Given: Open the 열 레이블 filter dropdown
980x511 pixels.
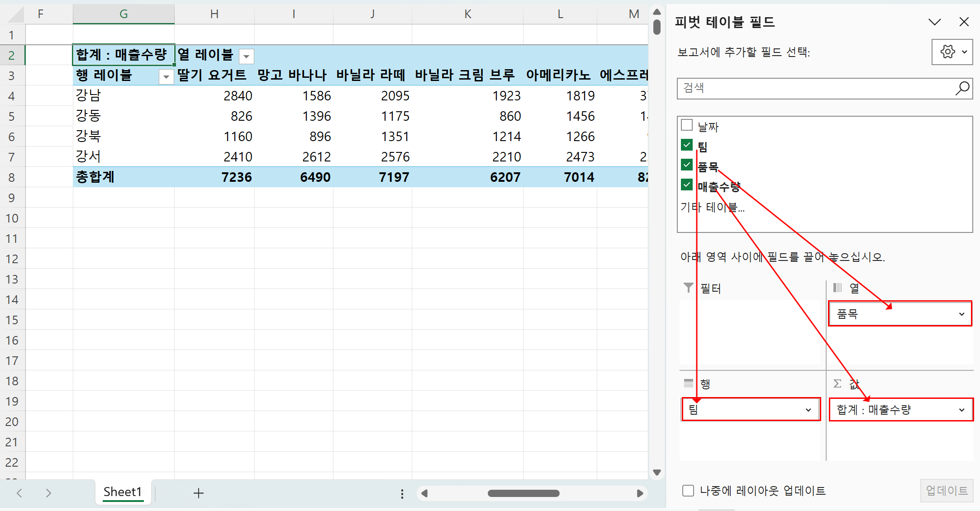Looking at the screenshot, I should tap(247, 57).
